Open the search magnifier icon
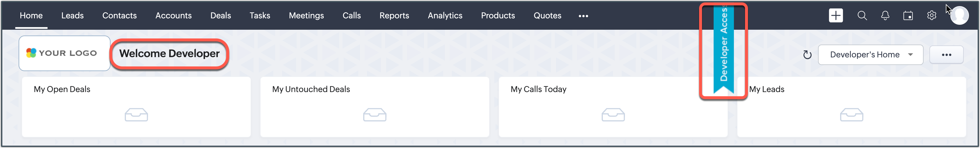Image resolution: width=980 pixels, height=148 pixels. pyautogui.click(x=862, y=16)
